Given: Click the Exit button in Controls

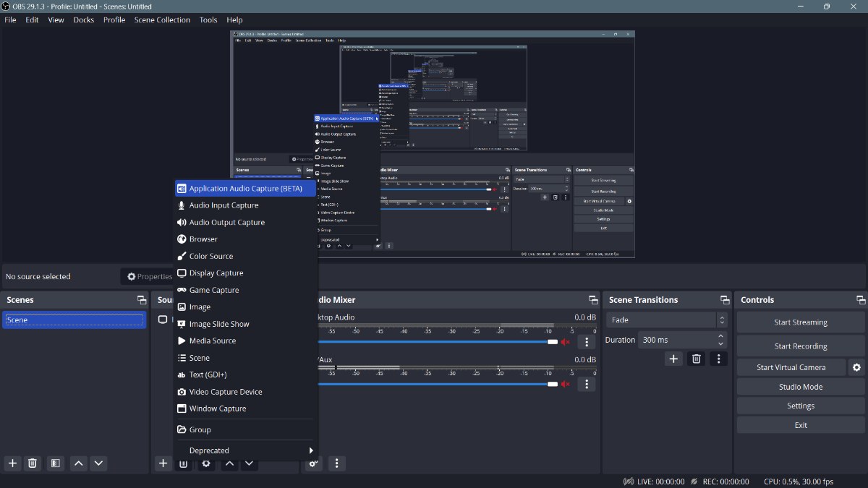Looking at the screenshot, I should (801, 425).
